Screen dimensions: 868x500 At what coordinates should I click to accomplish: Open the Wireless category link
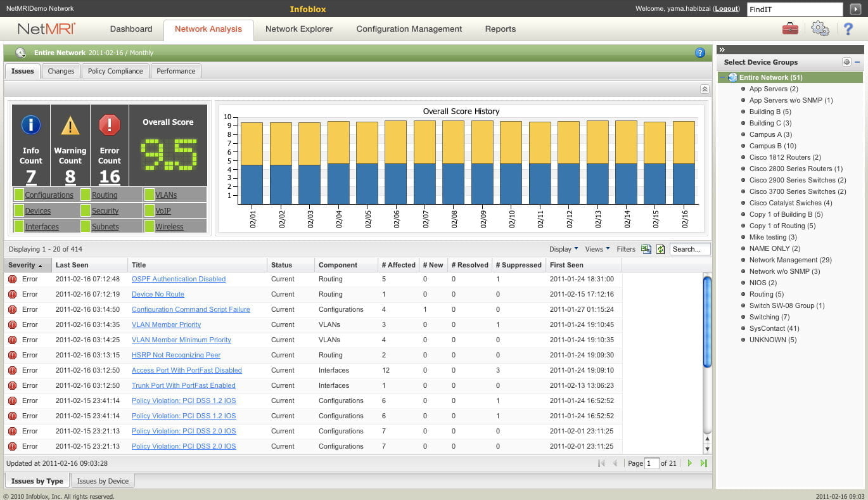[169, 226]
